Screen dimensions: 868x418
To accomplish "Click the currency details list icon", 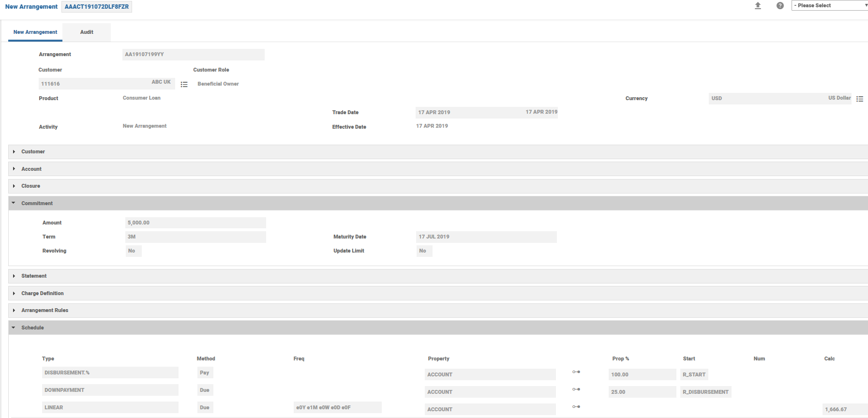I will tap(859, 99).
